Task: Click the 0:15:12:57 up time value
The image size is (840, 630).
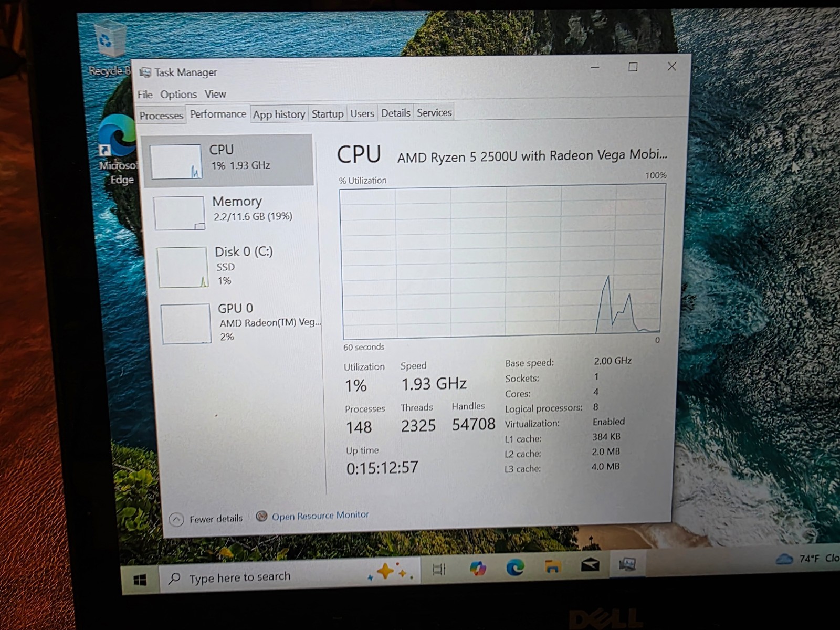Action: (x=382, y=467)
